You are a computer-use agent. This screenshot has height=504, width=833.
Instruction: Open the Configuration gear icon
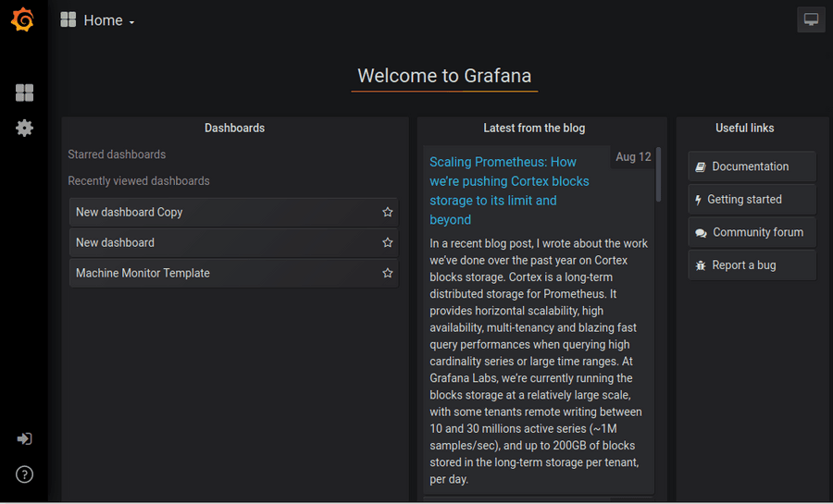point(24,128)
